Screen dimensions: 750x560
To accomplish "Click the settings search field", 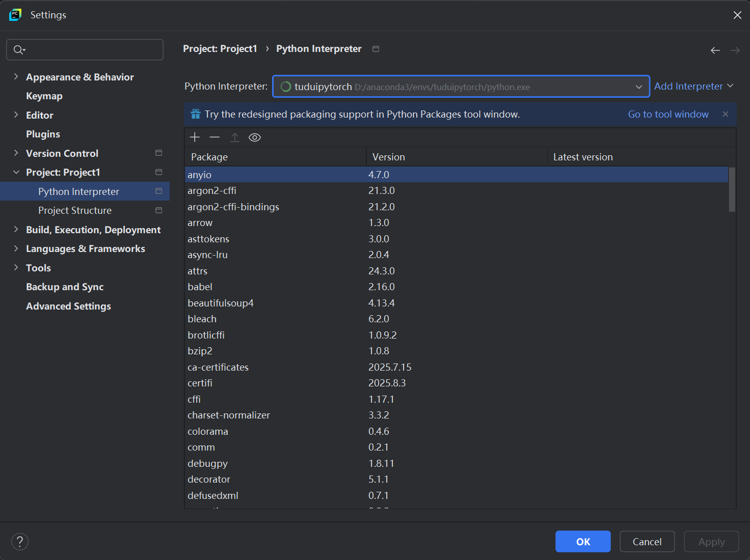I will (x=85, y=49).
